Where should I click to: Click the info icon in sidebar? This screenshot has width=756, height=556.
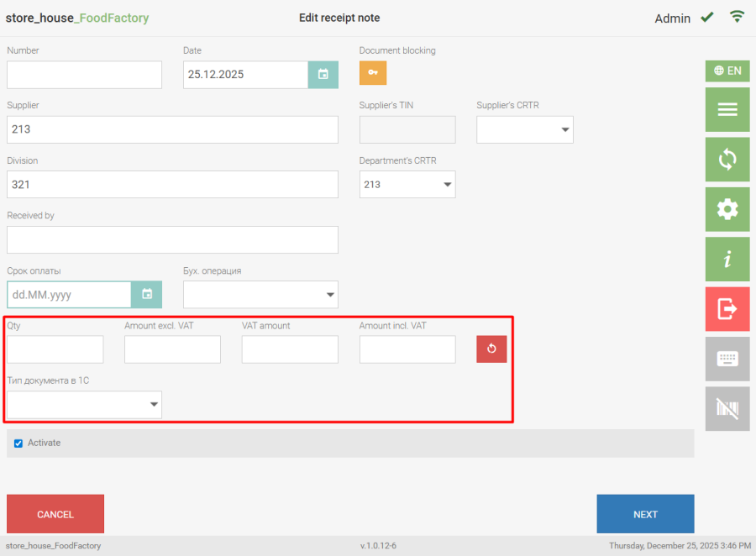pos(727,260)
